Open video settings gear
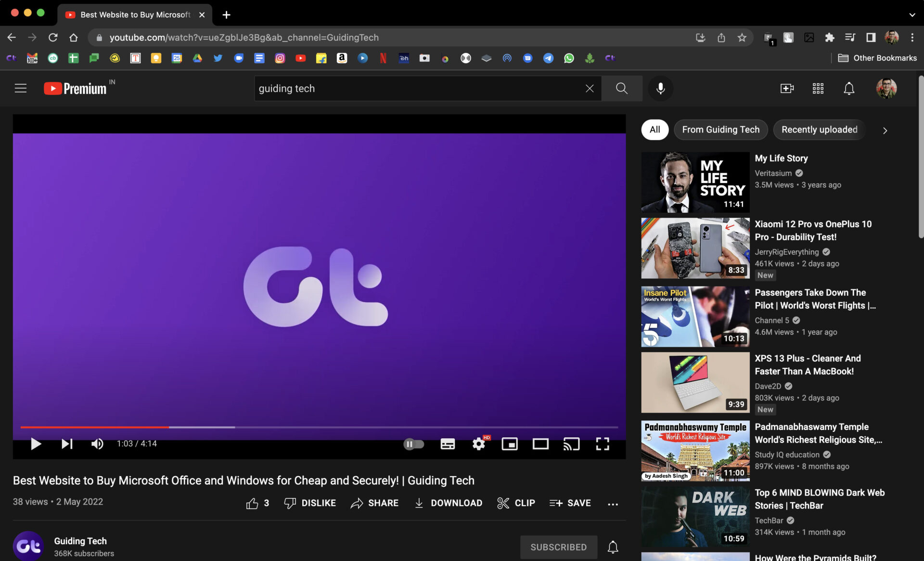 click(479, 444)
